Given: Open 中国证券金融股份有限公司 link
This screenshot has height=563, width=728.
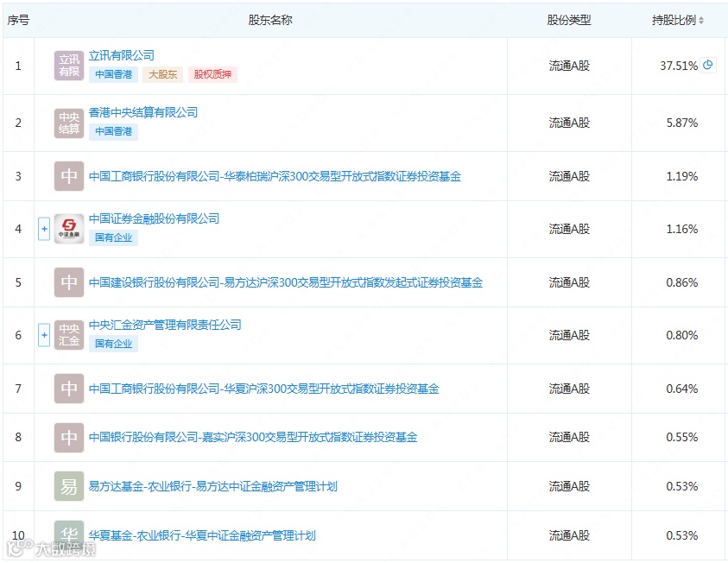Looking at the screenshot, I should (x=154, y=218).
